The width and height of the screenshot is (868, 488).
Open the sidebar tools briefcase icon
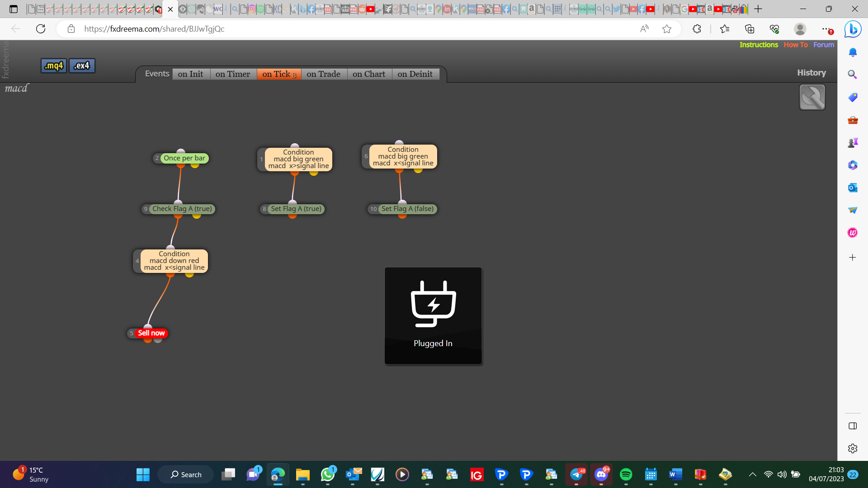pyautogui.click(x=853, y=120)
